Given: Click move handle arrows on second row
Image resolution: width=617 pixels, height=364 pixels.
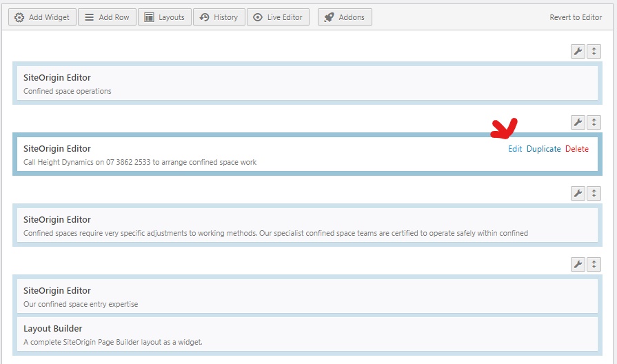Looking at the screenshot, I should pos(594,122).
